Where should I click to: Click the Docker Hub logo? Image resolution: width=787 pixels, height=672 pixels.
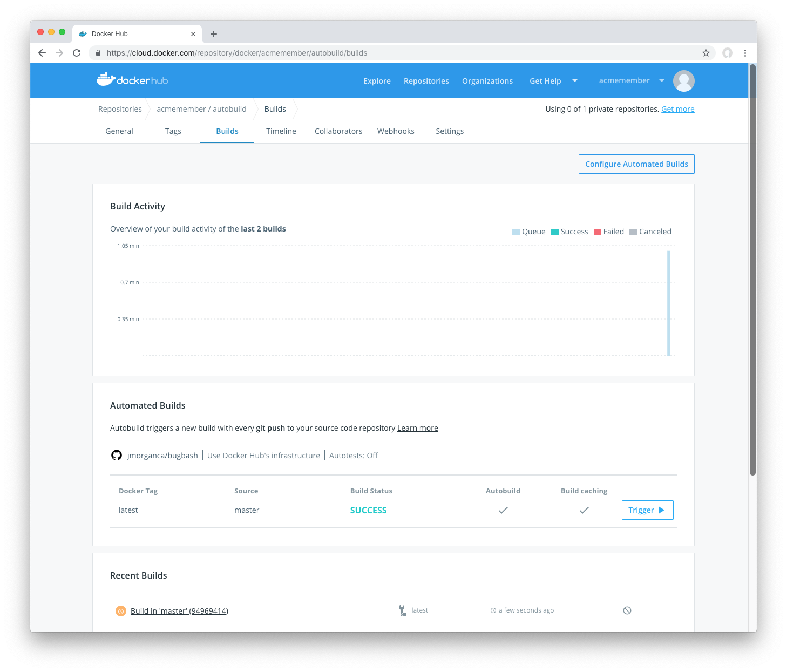(x=132, y=79)
